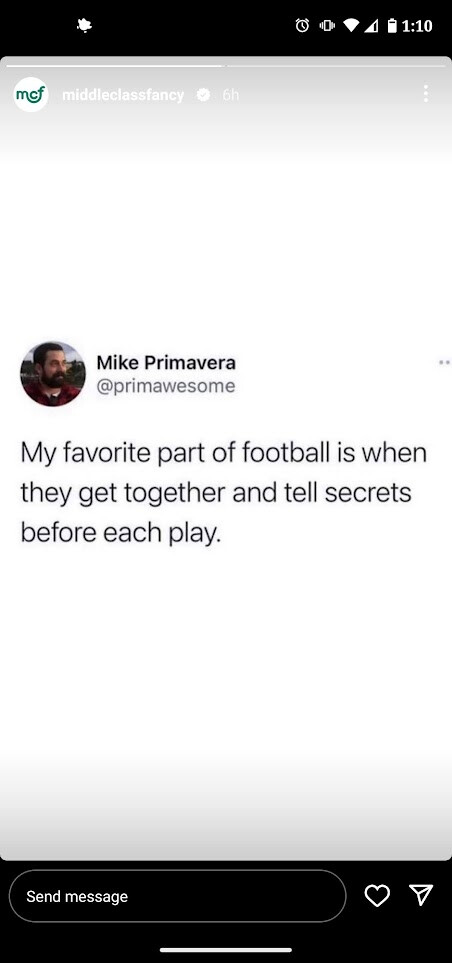Tap the @primawesome handle

(x=166, y=386)
